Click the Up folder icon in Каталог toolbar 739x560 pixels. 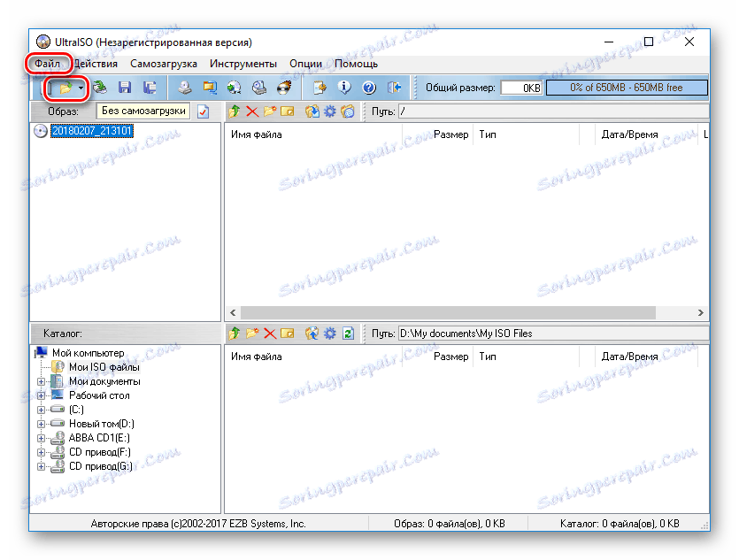pos(235,334)
